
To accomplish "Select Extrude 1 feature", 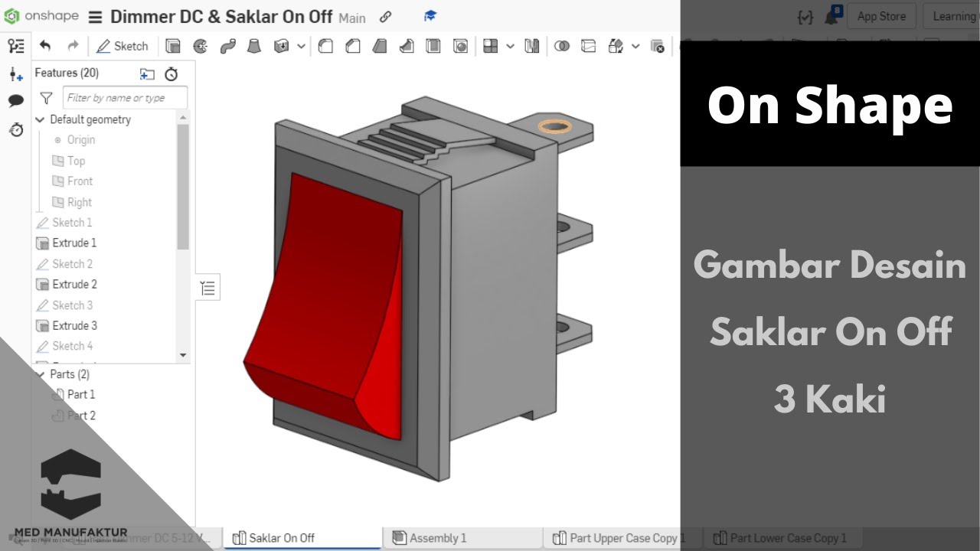I will (x=74, y=243).
